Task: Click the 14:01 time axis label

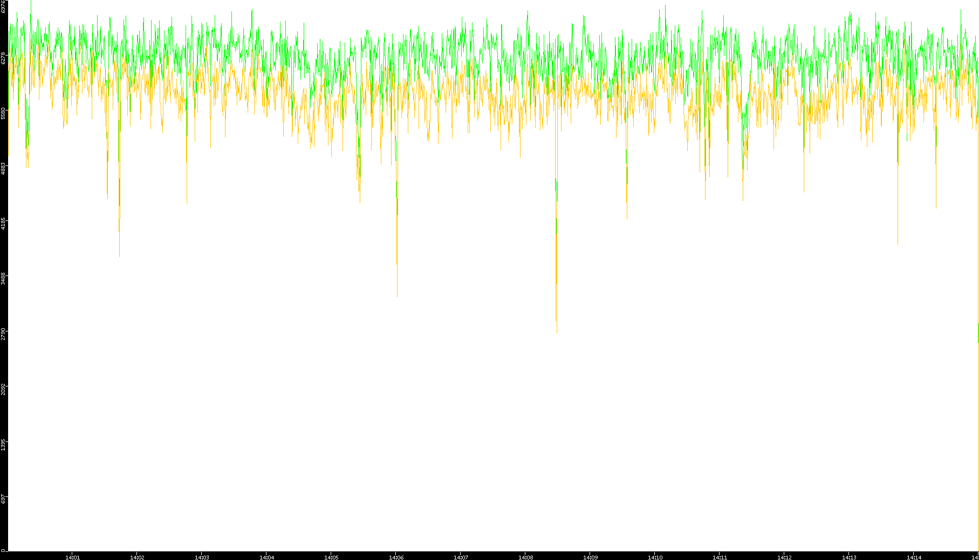Action: click(72, 557)
